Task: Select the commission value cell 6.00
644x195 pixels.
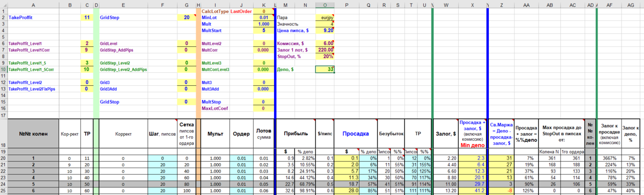Action: click(x=324, y=43)
